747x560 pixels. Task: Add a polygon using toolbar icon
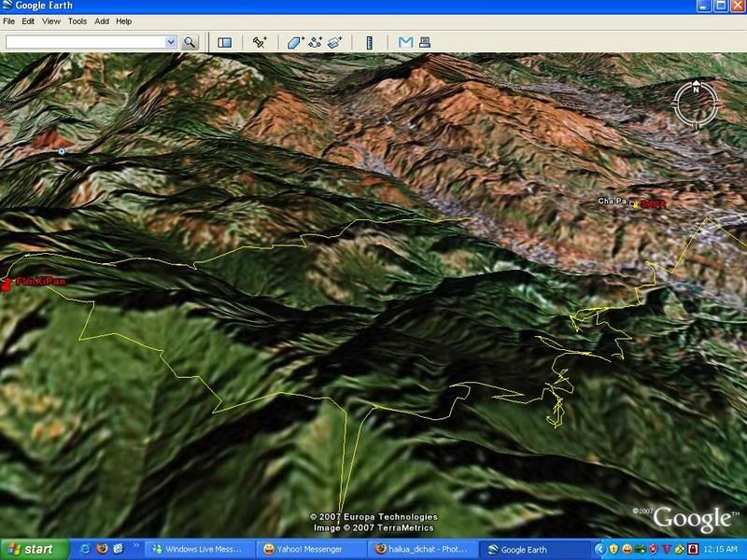pyautogui.click(x=295, y=42)
